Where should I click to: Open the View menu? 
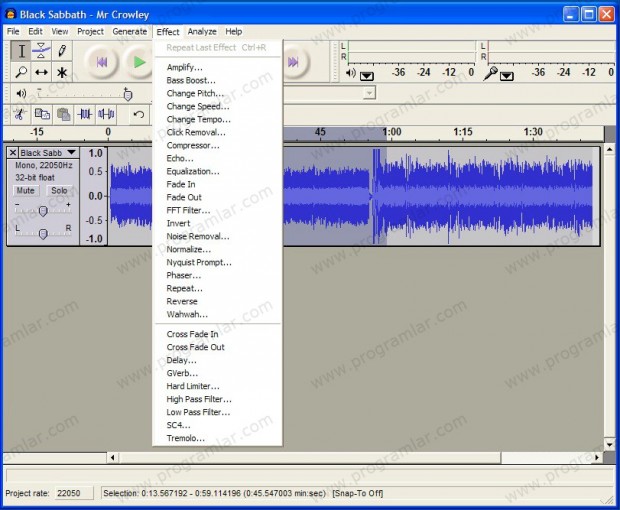click(x=60, y=32)
